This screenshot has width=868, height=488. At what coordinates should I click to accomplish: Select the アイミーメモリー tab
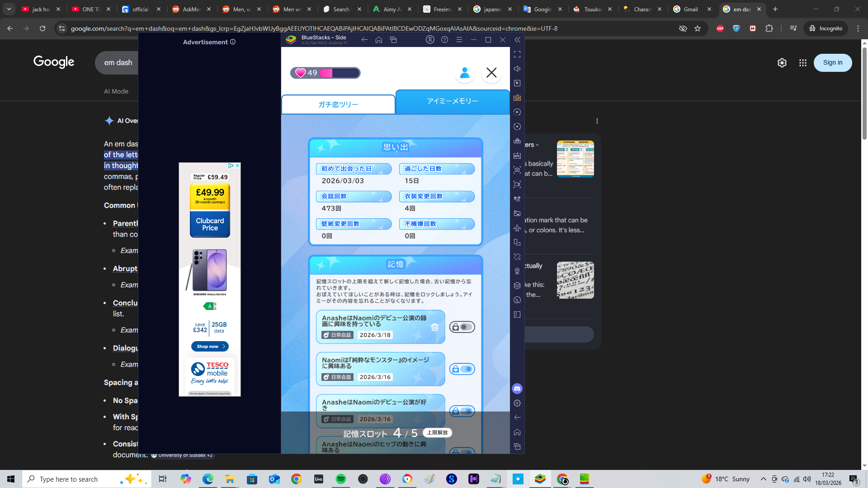(452, 101)
